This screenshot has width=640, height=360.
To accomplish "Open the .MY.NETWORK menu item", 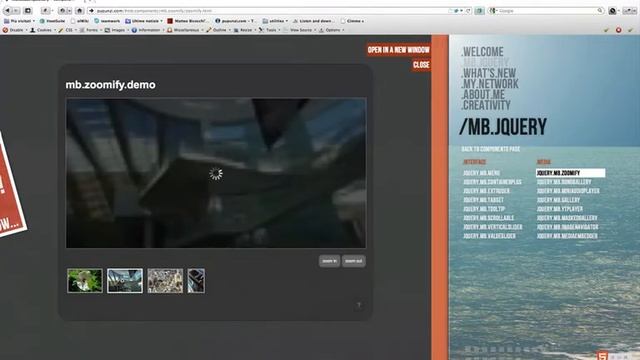I will pos(489,84).
